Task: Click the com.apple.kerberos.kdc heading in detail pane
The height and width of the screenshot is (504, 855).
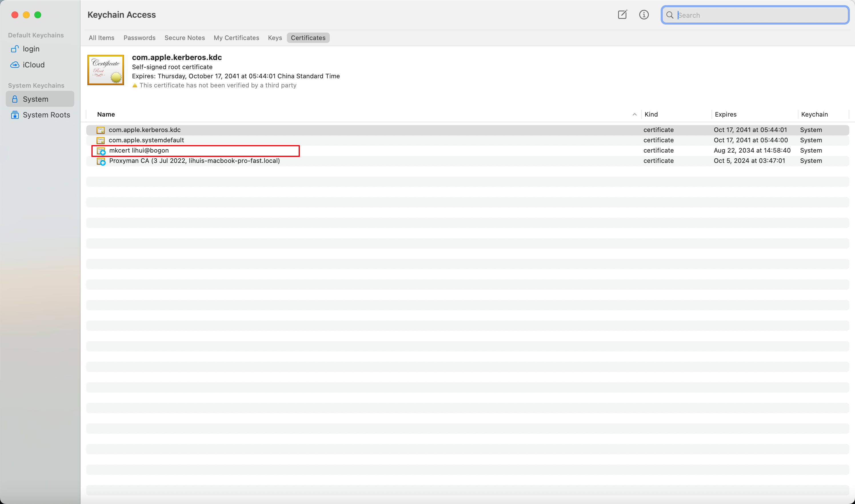Action: (x=177, y=57)
